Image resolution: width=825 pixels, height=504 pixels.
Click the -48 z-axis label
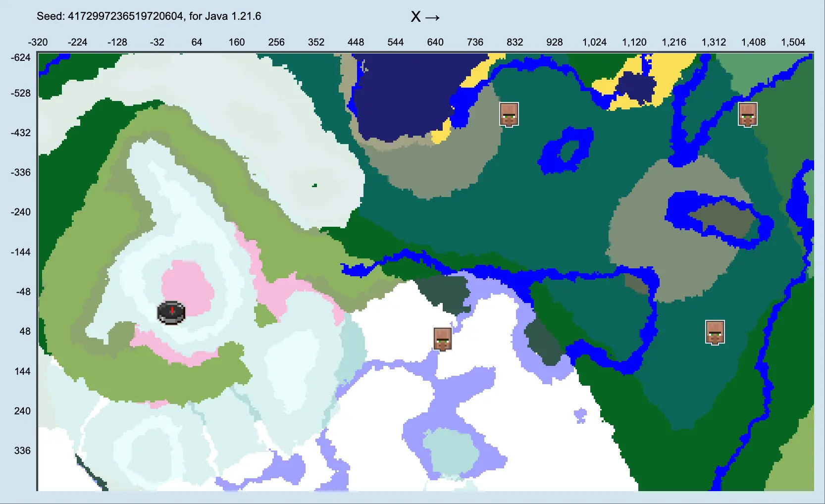[x=23, y=292]
